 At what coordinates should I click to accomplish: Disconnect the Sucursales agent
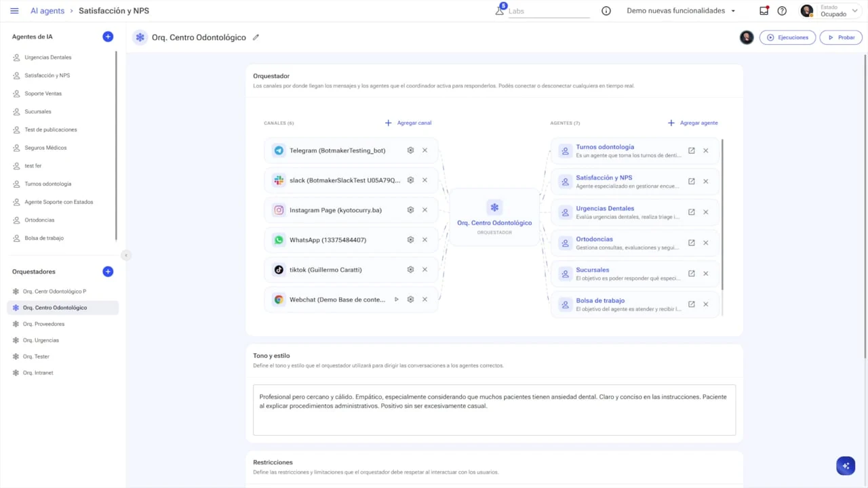pyautogui.click(x=705, y=274)
